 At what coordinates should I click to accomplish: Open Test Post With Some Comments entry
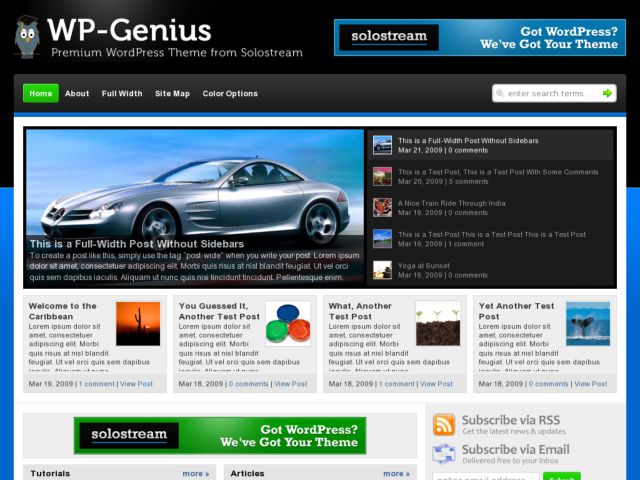[x=498, y=172]
